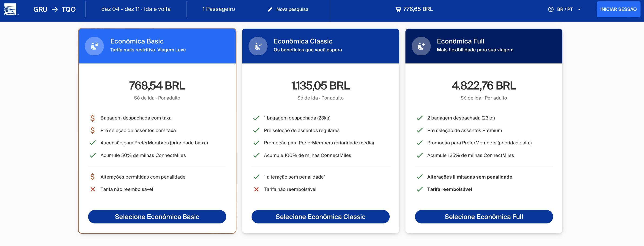Click the Econômica Basic seat lock icon
Image resolution: width=644 pixels, height=246 pixels.
(x=94, y=46)
